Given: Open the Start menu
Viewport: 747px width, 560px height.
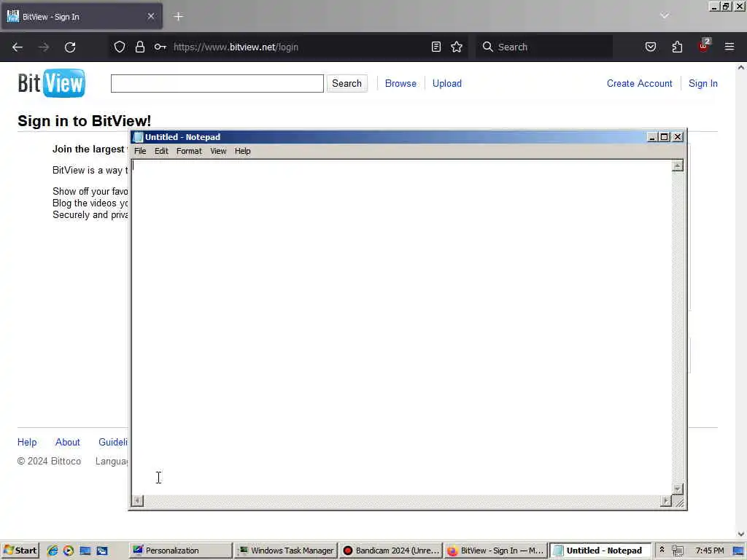Looking at the screenshot, I should click(x=20, y=551).
